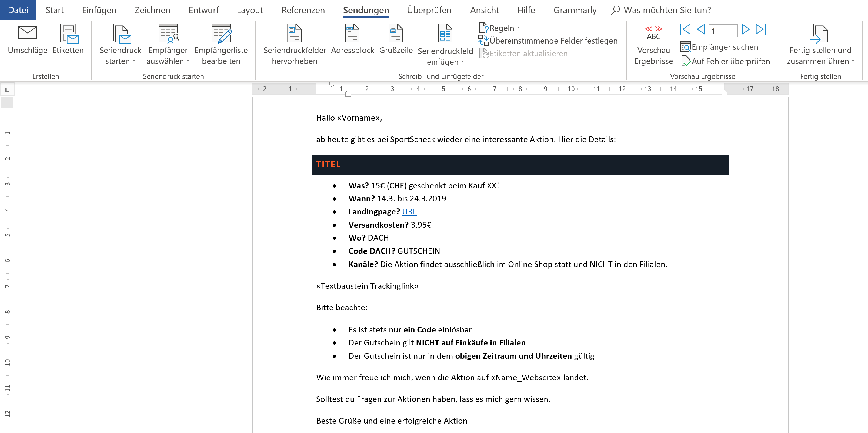The height and width of the screenshot is (433, 868).
Task: Click the tab selector at ruler corner
Action: click(x=7, y=90)
